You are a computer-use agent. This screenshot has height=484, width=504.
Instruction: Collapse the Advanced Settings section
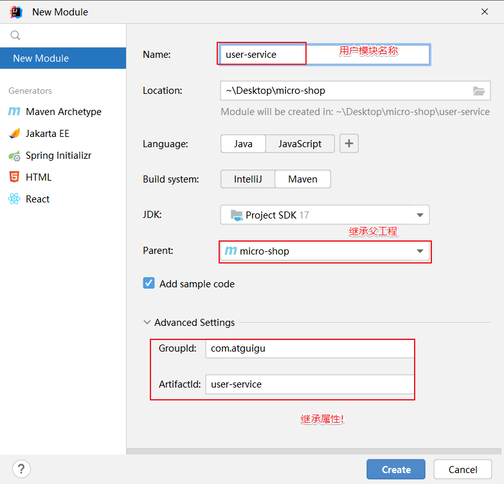pos(147,322)
